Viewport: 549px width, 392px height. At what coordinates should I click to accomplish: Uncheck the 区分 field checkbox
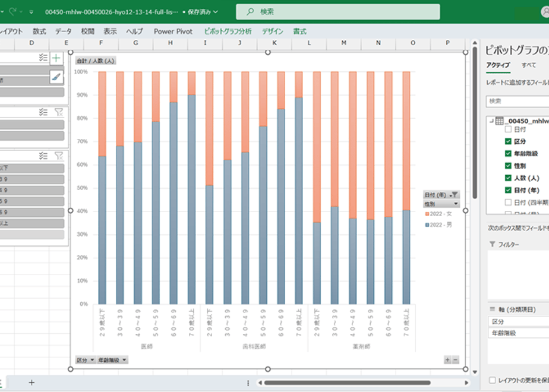point(508,141)
